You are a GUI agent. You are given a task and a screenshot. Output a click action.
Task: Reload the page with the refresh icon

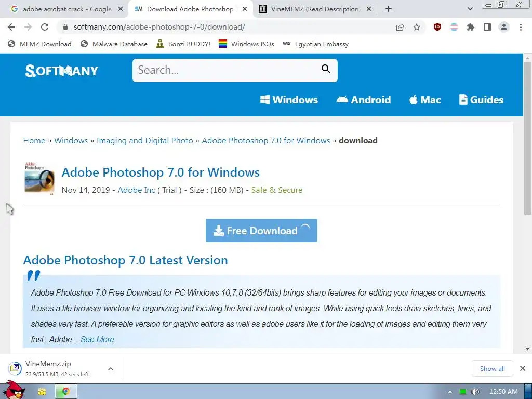coord(45,27)
